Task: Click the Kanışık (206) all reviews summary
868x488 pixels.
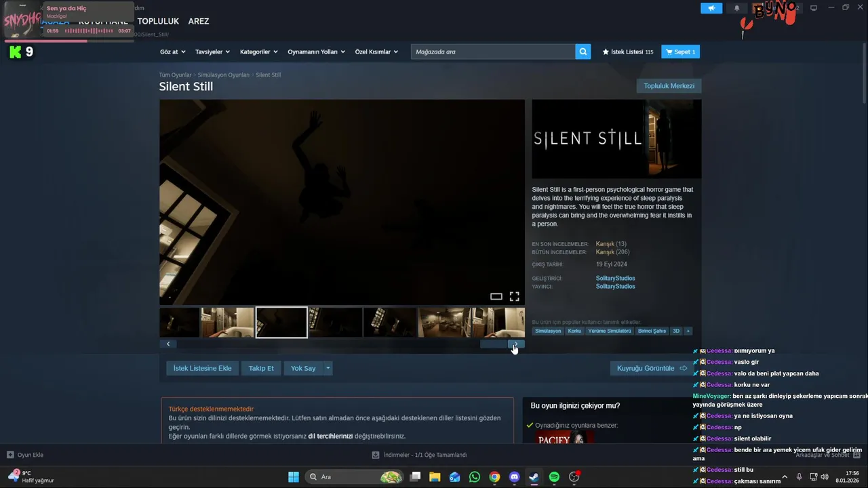Action: [x=612, y=252]
